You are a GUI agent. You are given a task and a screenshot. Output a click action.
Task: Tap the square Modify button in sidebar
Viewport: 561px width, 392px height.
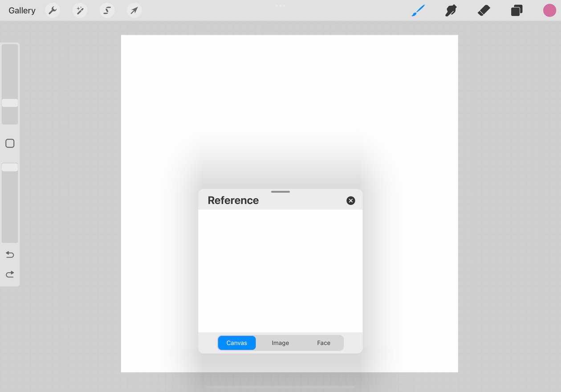(10, 143)
